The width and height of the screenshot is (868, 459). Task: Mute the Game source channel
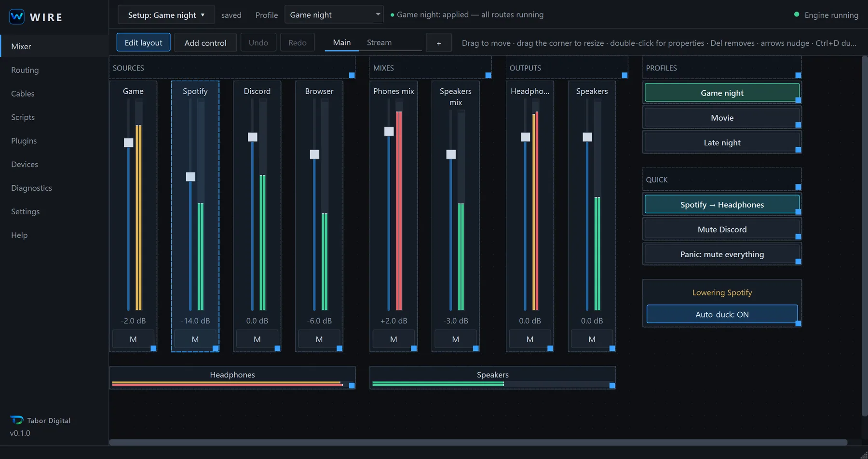tap(133, 339)
